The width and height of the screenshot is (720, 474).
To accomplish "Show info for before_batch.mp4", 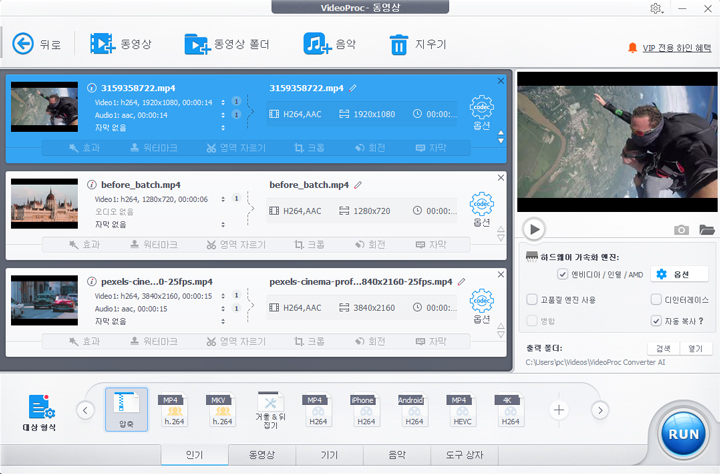I will point(92,185).
